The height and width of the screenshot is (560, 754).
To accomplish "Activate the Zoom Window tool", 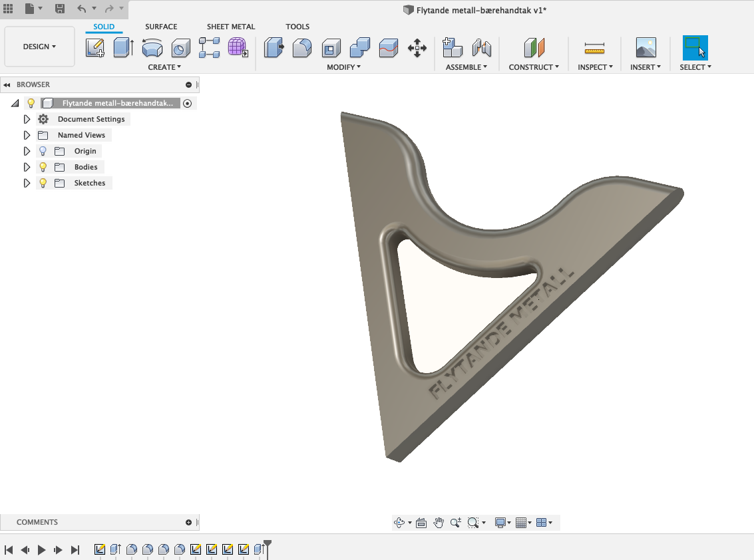I will (473, 523).
